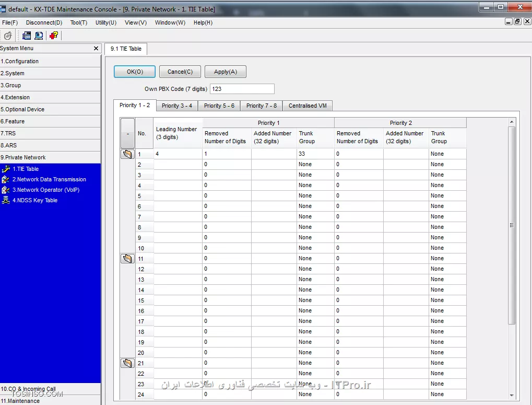Click the red help question-mark toolbar icon
Image resolution: width=532 pixels, height=405 pixels.
(54, 36)
